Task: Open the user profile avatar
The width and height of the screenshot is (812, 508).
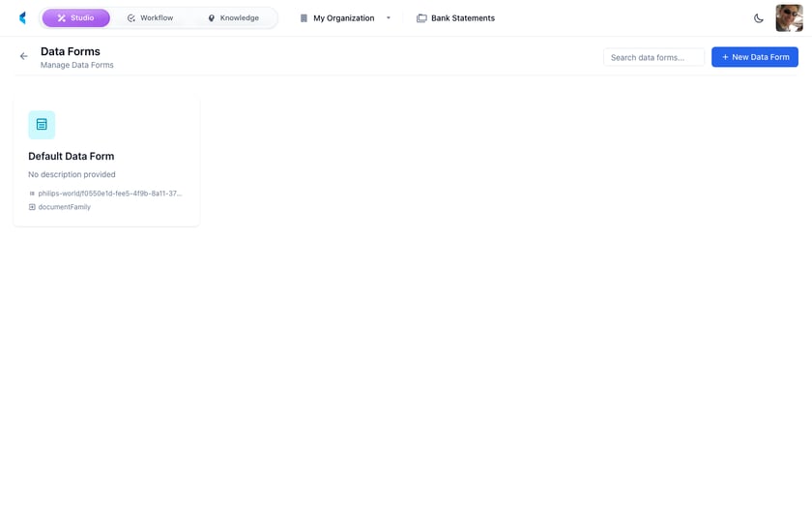Action: coord(789,18)
